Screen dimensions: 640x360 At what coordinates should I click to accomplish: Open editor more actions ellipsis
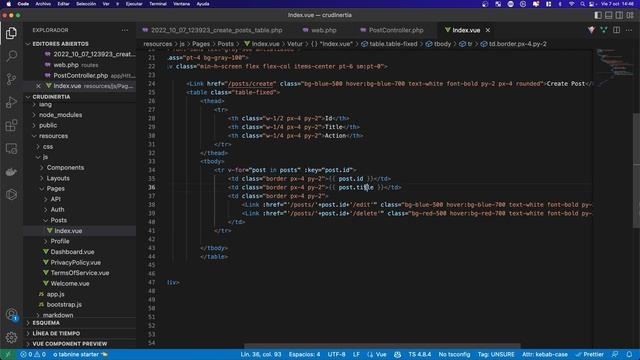point(629,30)
